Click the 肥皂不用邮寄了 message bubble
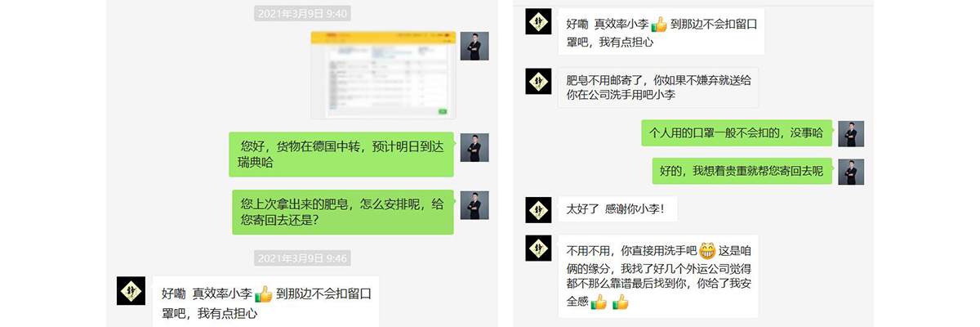 pos(658,87)
